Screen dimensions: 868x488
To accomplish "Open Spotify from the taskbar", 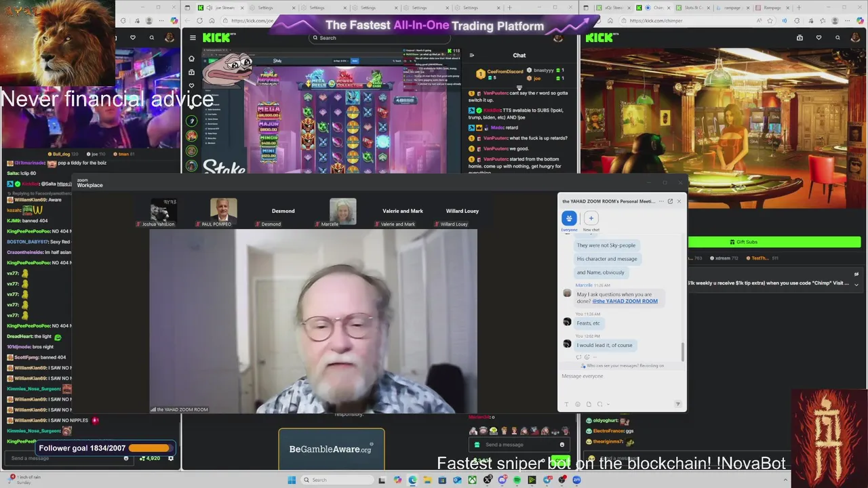I will [517, 480].
